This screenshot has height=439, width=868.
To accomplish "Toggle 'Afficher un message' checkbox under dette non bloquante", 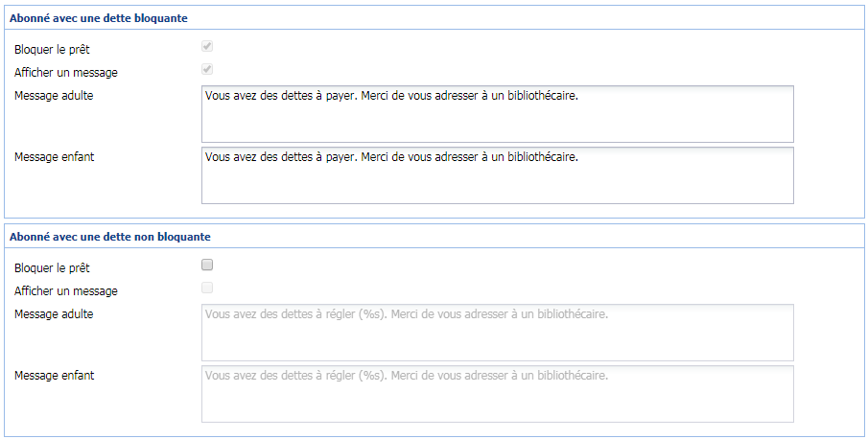I will pyautogui.click(x=207, y=289).
